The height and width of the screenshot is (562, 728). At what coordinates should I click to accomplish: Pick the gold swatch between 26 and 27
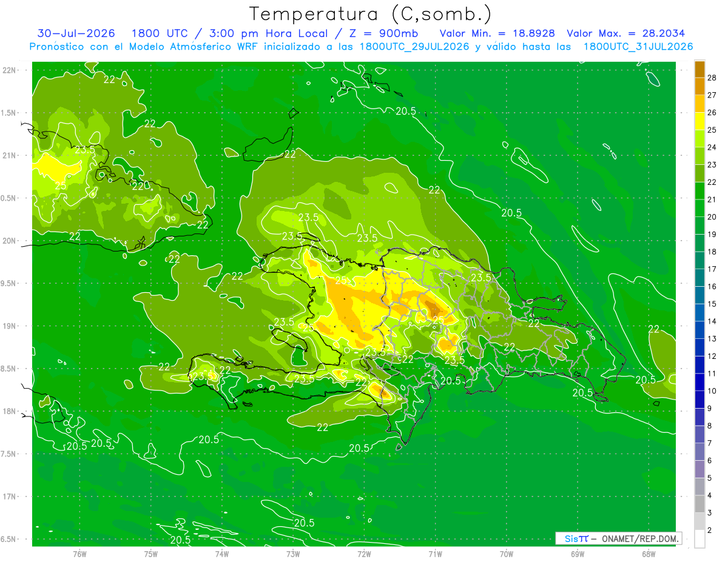click(x=699, y=104)
